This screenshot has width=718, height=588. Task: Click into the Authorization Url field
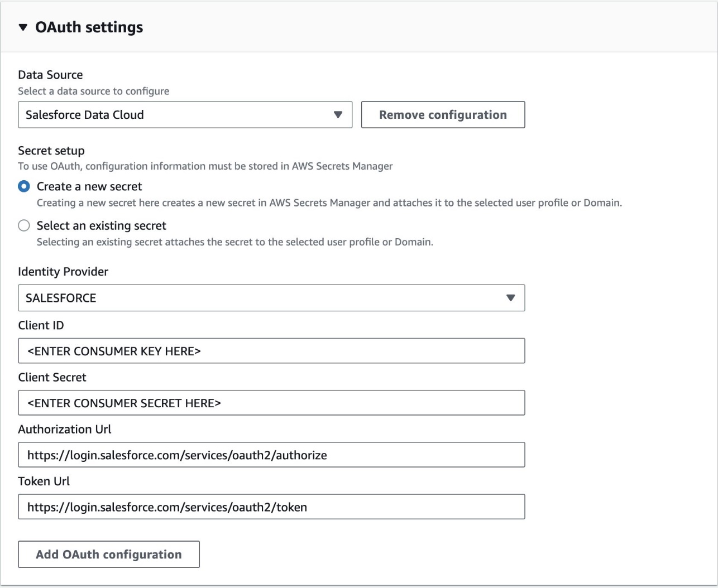point(271,455)
